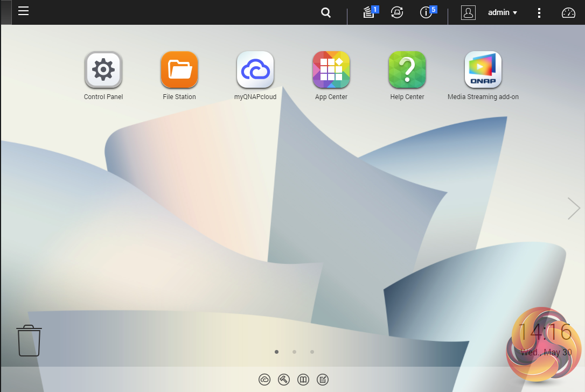Click the File Station label text
585x392 pixels.
tap(179, 96)
